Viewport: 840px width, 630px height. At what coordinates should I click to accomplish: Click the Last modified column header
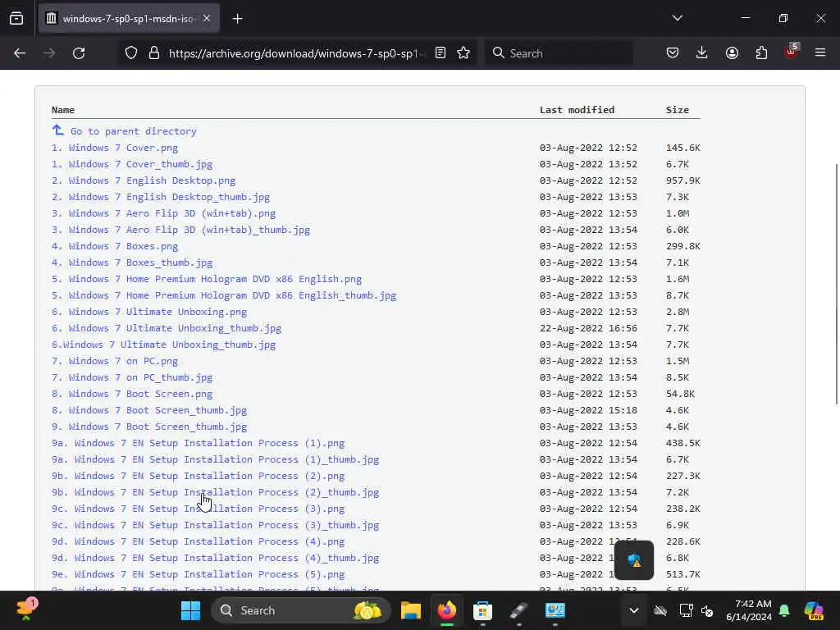pos(577,110)
